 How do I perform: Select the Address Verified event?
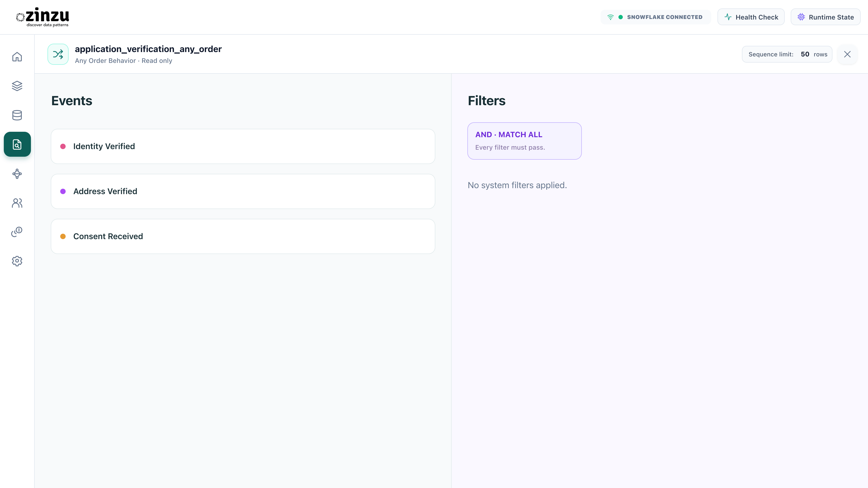[243, 191]
